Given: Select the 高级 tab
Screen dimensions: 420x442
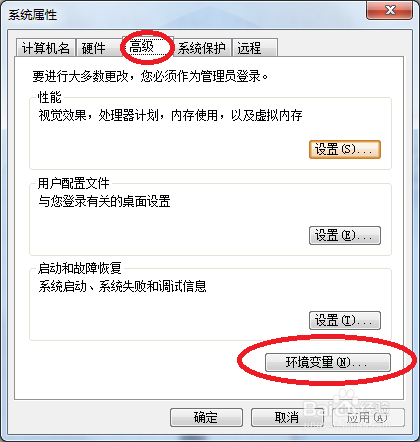Looking at the screenshot, I should [147, 46].
